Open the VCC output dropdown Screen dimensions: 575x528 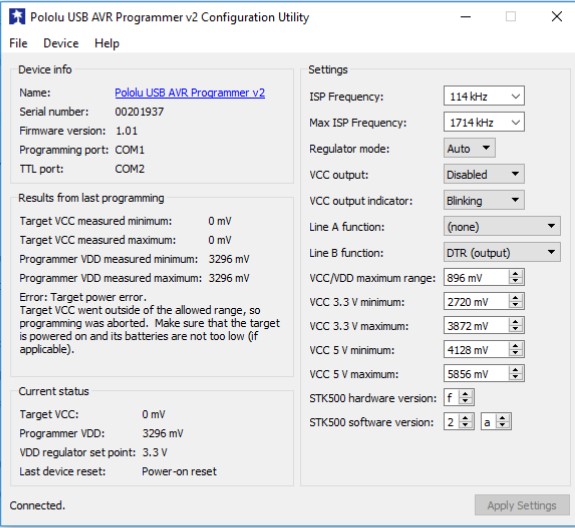(484, 175)
